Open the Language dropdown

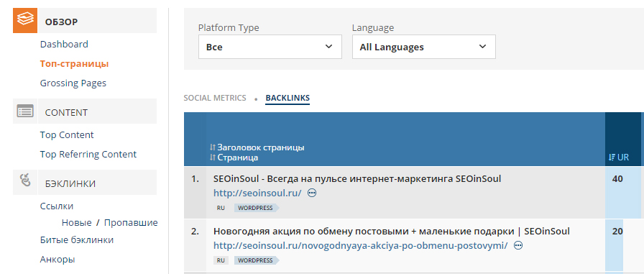click(424, 47)
